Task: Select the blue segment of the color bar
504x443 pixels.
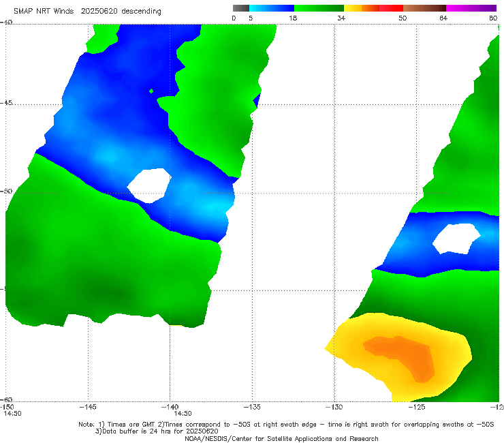Action: tap(272, 8)
